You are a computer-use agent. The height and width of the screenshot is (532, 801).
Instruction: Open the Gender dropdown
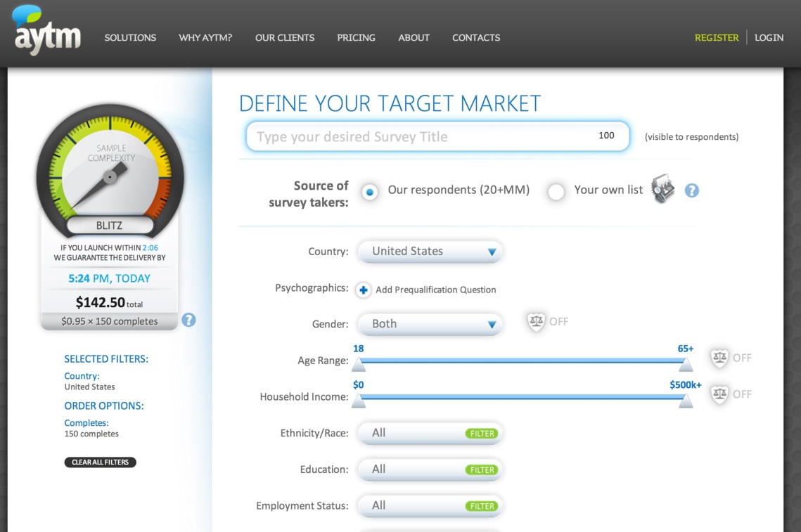pyautogui.click(x=430, y=324)
